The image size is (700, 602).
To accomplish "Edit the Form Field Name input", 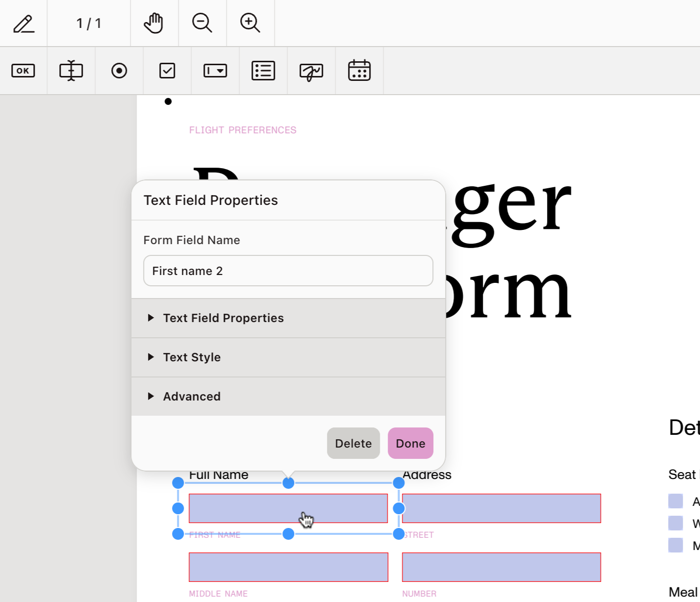I will pos(288,271).
